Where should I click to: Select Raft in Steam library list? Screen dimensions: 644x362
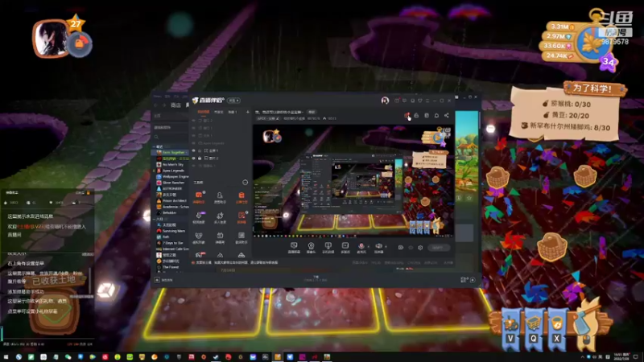[164, 237]
